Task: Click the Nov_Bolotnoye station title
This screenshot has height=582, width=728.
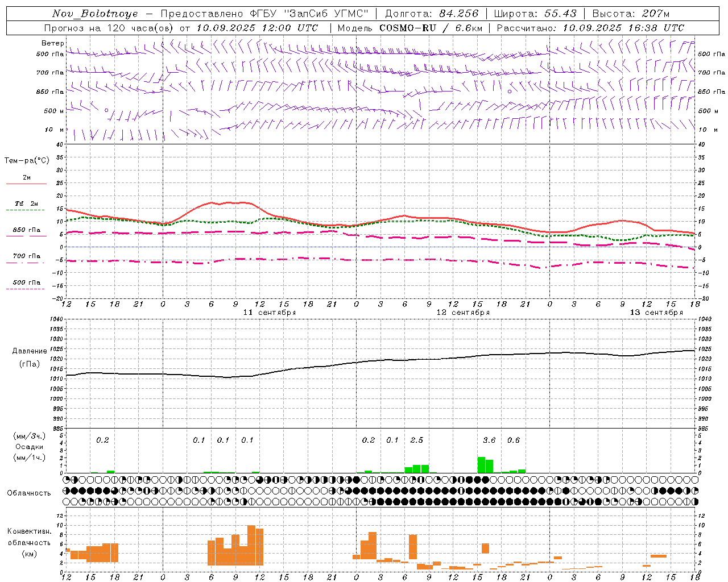Action: pyautogui.click(x=95, y=14)
